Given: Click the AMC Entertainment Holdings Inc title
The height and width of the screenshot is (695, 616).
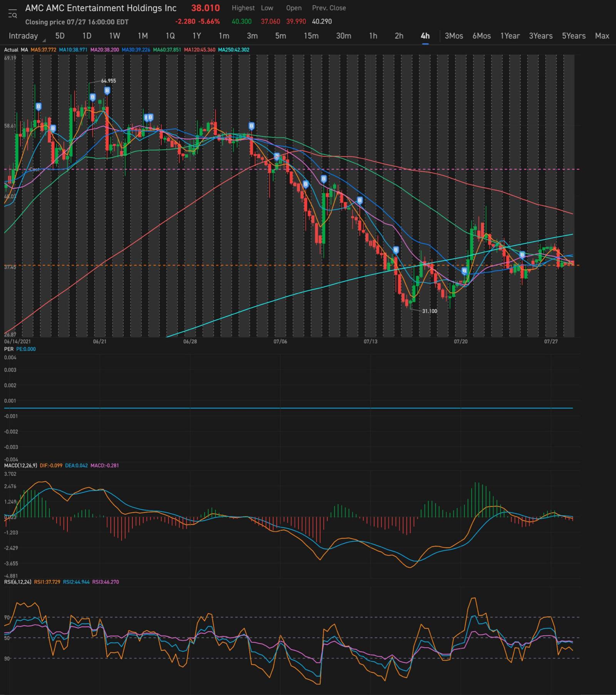Looking at the screenshot, I should tap(101, 8).
